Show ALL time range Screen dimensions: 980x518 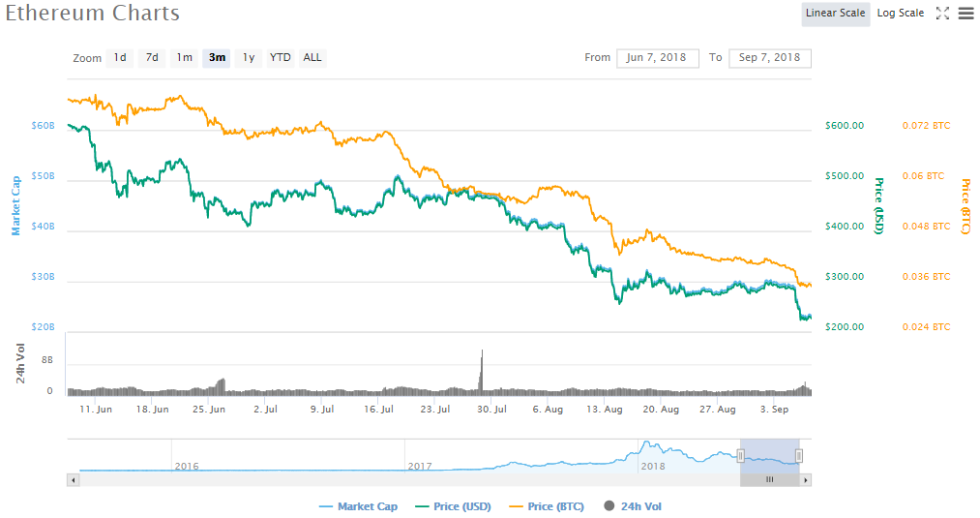pyautogui.click(x=312, y=57)
